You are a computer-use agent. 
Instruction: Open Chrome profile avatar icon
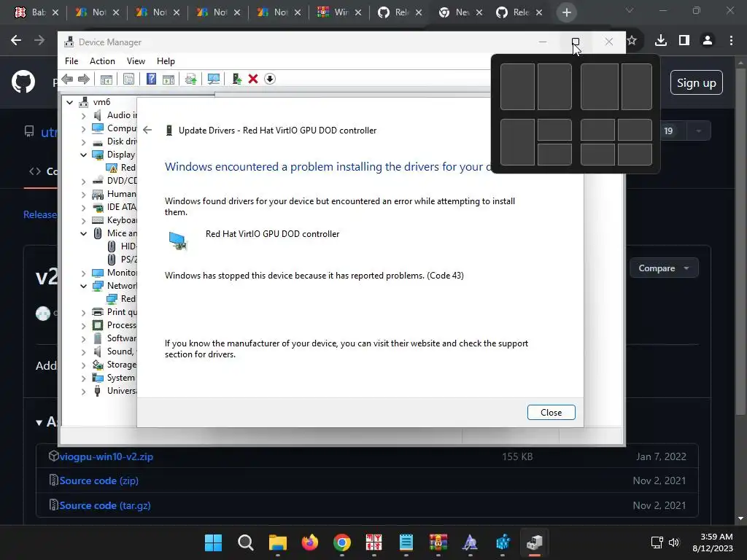708,41
